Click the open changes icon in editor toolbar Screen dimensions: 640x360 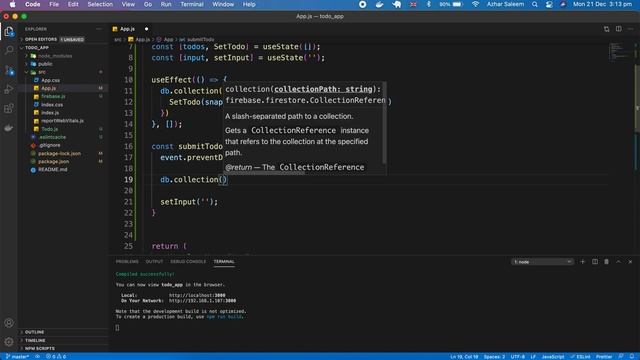click(x=607, y=29)
